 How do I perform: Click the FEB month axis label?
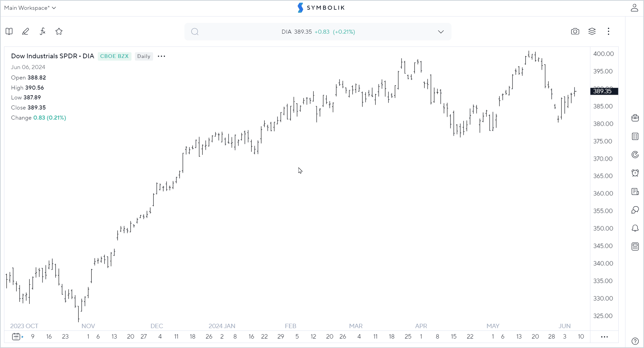291,326
